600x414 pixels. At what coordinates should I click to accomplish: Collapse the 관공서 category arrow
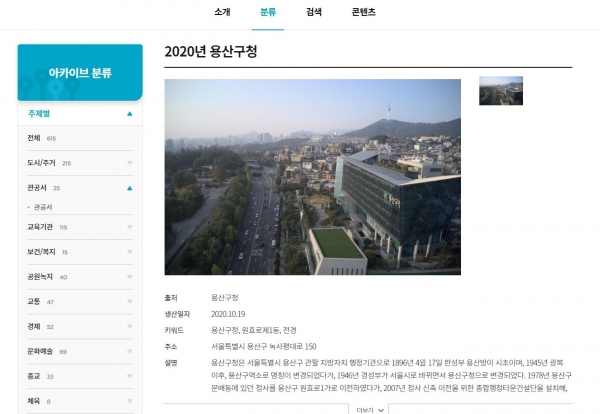pos(130,188)
